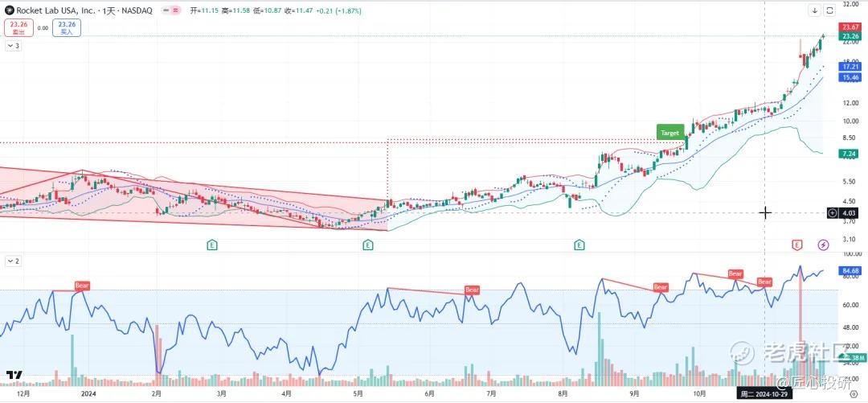Collapse the indicator legend labeled 3
The width and height of the screenshot is (868, 403).
(14, 46)
